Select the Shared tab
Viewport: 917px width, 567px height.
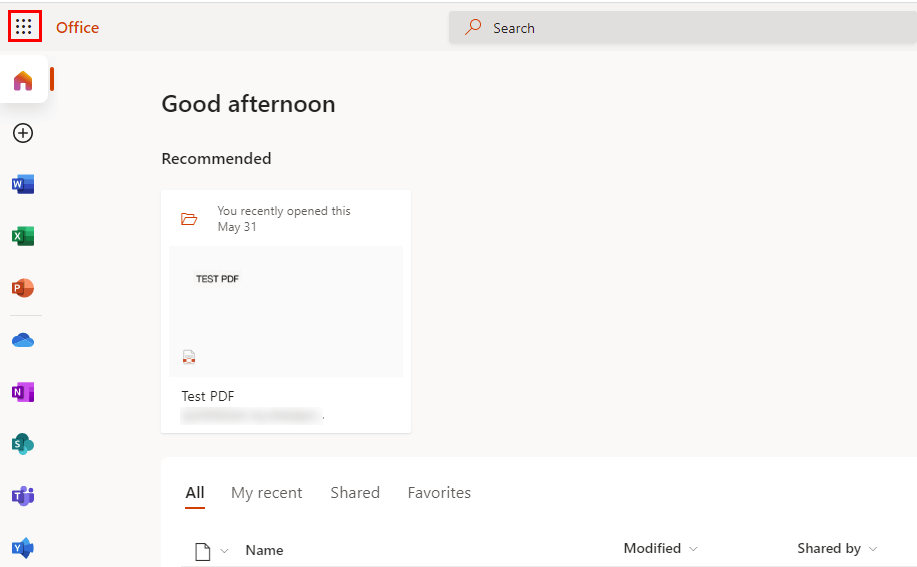pyautogui.click(x=355, y=492)
